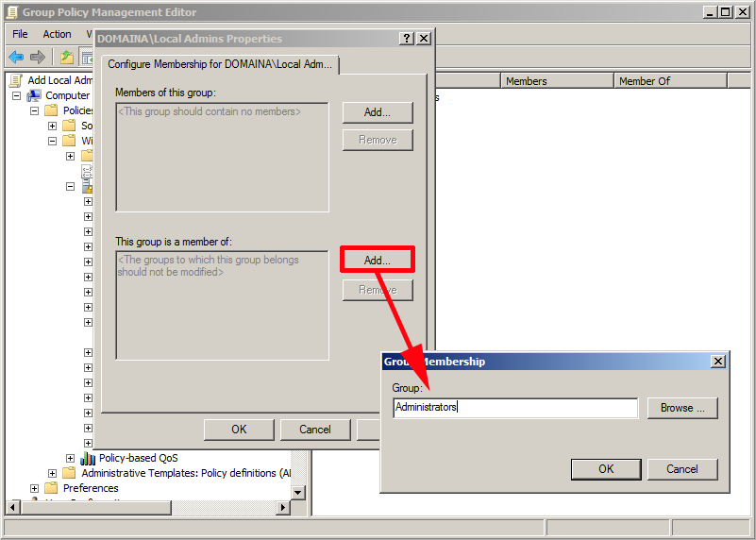Collapse the Policies node
The width and height of the screenshot is (756, 540).
(34, 110)
